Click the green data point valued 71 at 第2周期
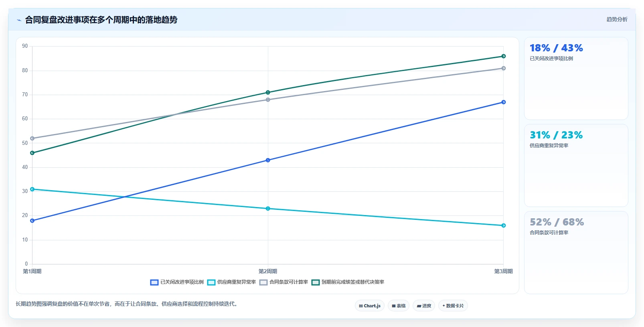This screenshot has height=327, width=644. tap(268, 92)
